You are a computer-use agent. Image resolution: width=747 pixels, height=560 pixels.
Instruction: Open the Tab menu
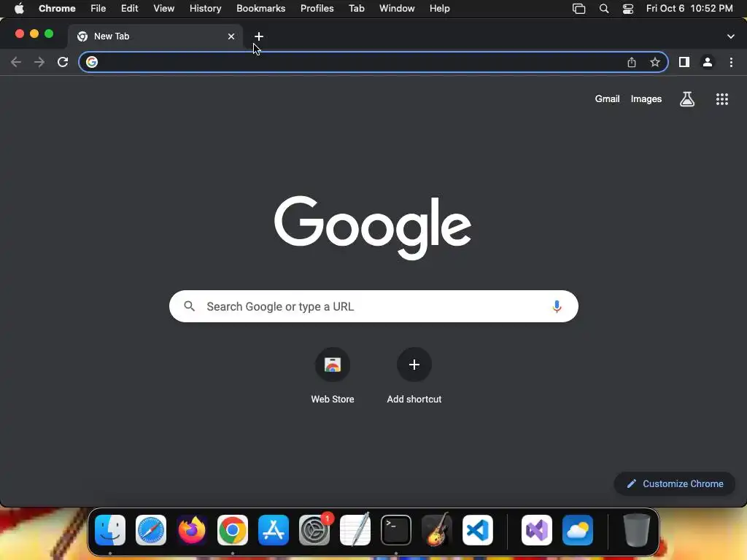tap(356, 8)
